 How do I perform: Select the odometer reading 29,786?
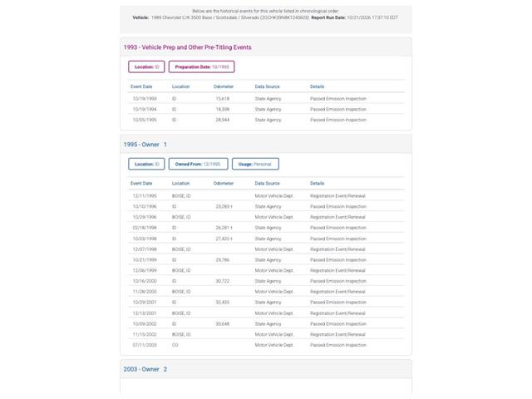[223, 260]
